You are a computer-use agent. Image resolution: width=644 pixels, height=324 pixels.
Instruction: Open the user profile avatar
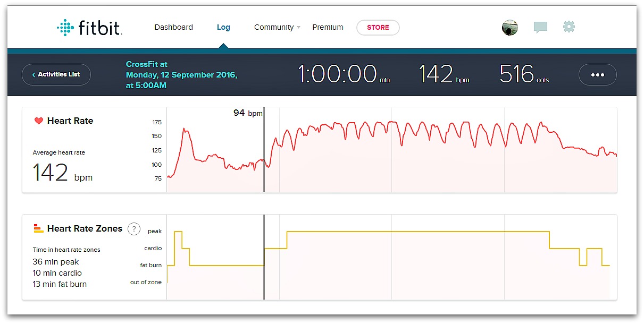click(x=509, y=28)
